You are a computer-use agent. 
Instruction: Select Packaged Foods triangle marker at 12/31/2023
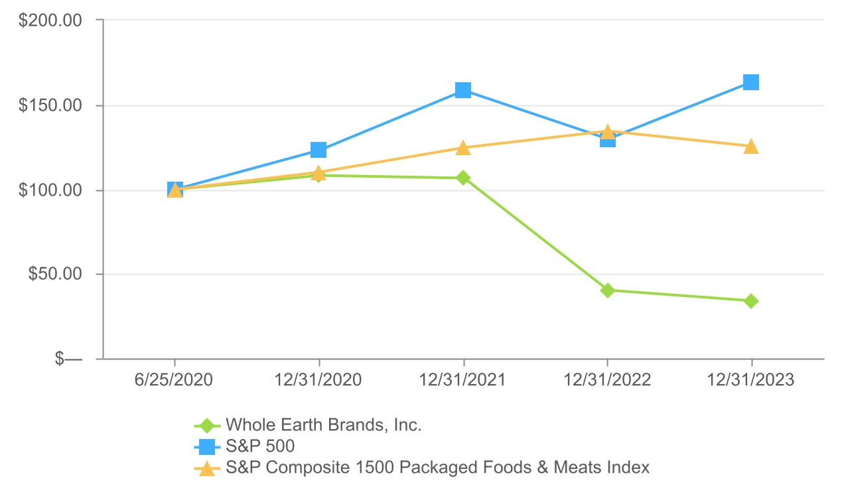click(751, 147)
